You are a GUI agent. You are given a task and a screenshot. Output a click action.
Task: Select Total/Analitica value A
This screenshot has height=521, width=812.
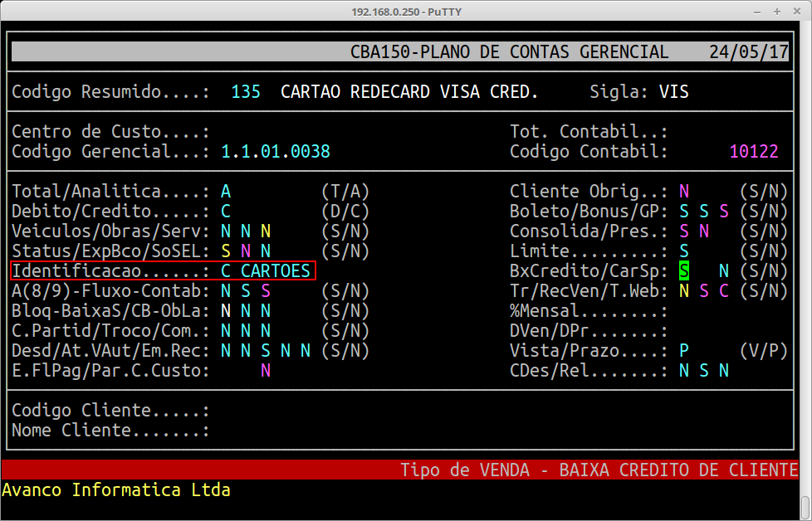point(226,191)
